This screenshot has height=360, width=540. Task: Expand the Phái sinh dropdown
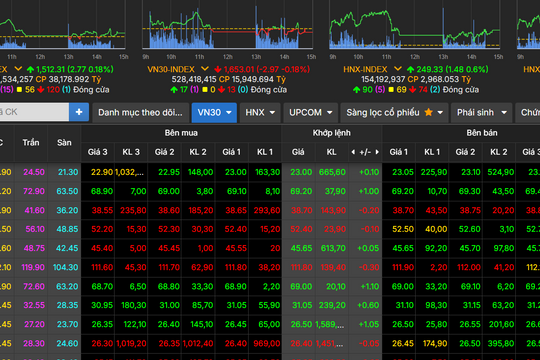click(482, 112)
